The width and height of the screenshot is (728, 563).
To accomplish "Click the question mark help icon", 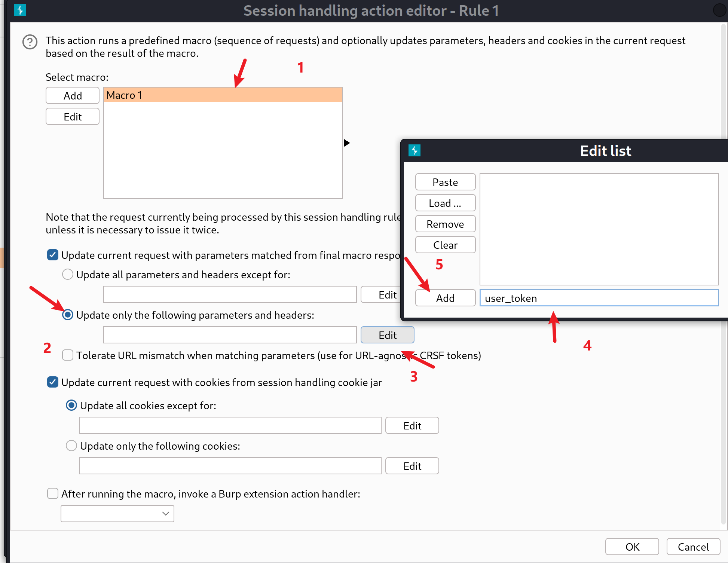I will click(x=30, y=42).
